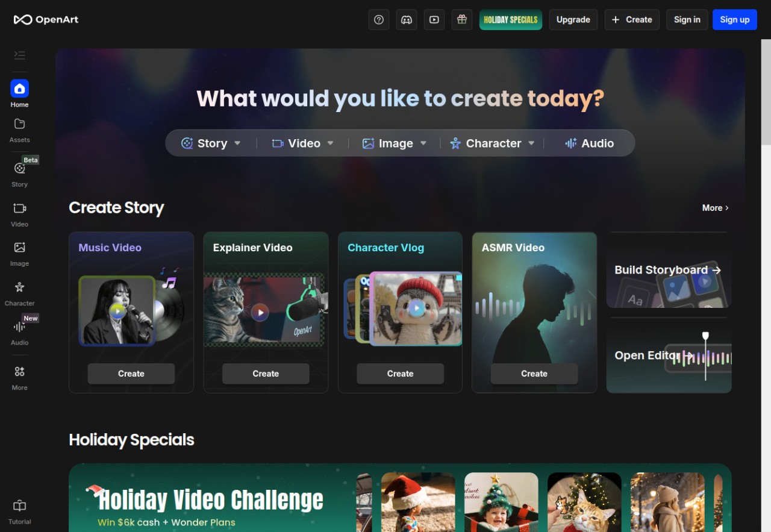Select the Audio sidebar icon
This screenshot has height=532, width=771.
[x=19, y=331]
